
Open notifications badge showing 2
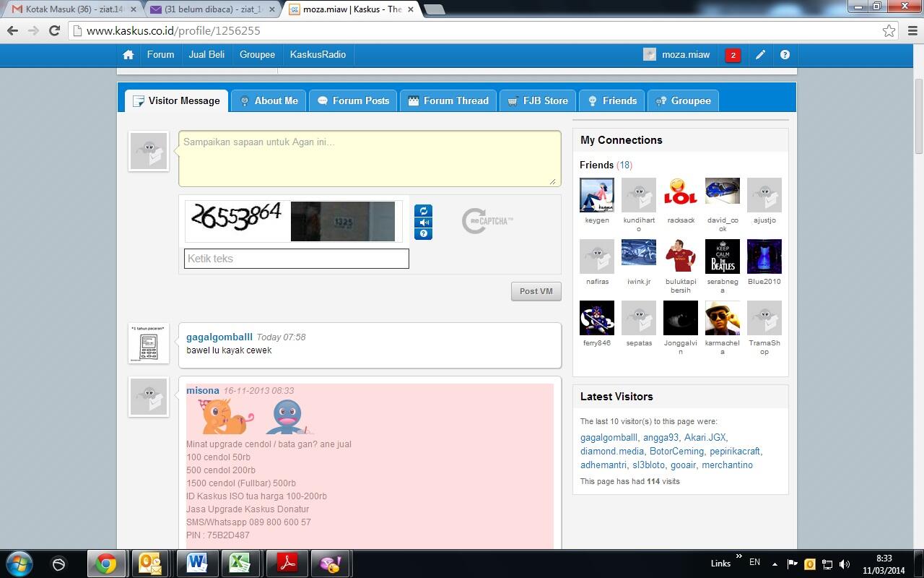point(733,55)
